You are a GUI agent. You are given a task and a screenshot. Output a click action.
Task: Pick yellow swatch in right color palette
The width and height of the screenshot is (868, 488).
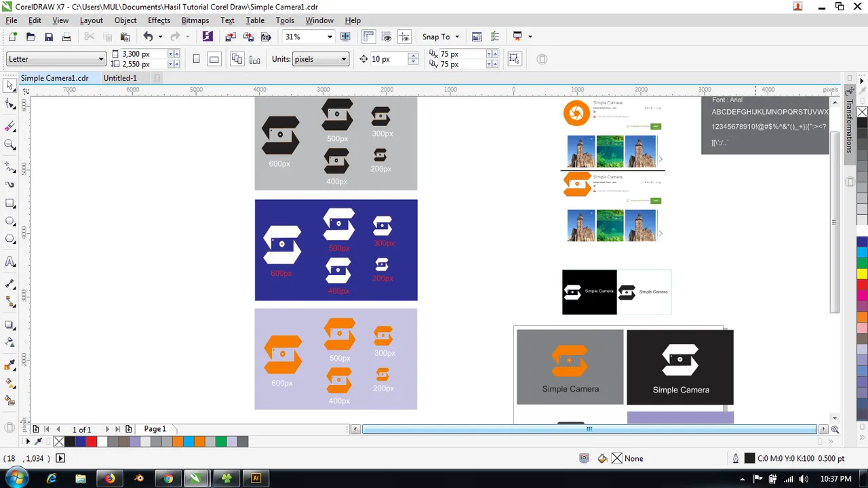(x=862, y=274)
